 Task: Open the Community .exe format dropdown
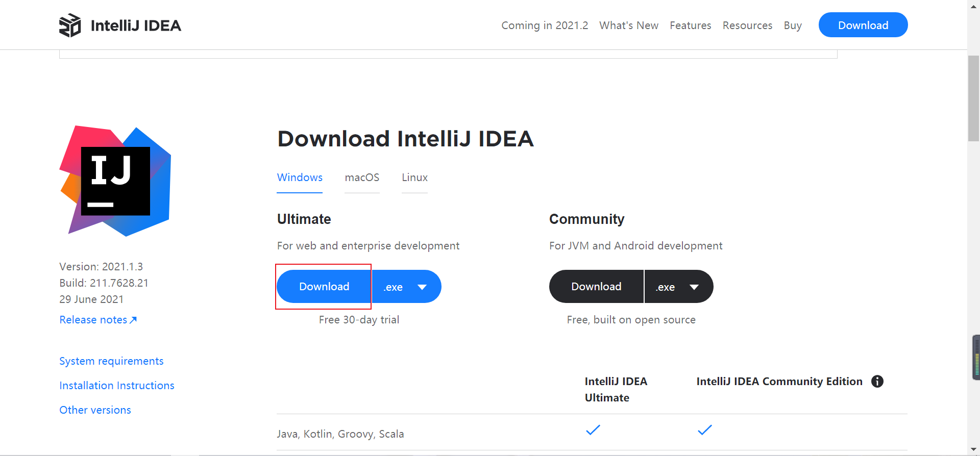679,287
